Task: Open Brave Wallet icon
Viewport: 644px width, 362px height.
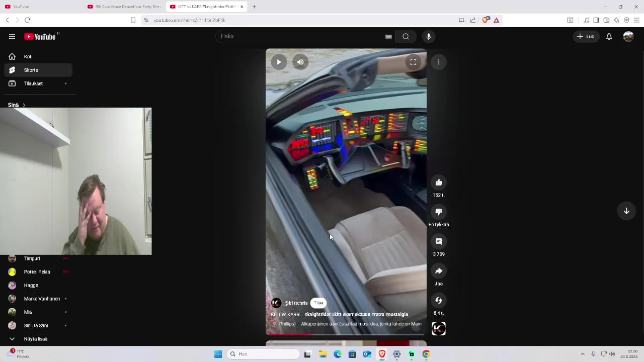Action: [606, 20]
